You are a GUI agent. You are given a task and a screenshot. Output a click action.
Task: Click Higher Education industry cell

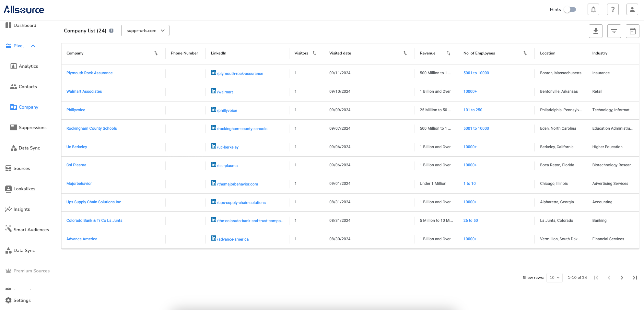pos(607,147)
